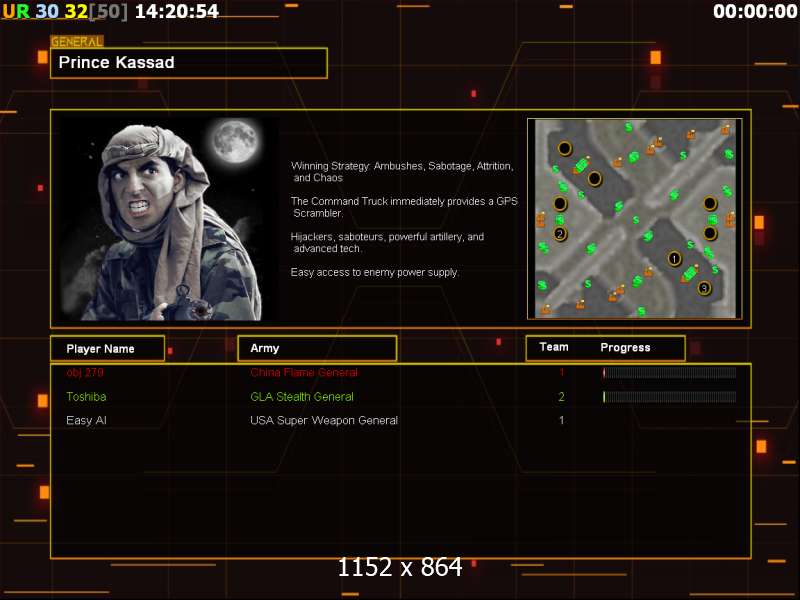Screen dimensions: 800x600
Task: Click the Player Name column header
Action: [x=108, y=348]
